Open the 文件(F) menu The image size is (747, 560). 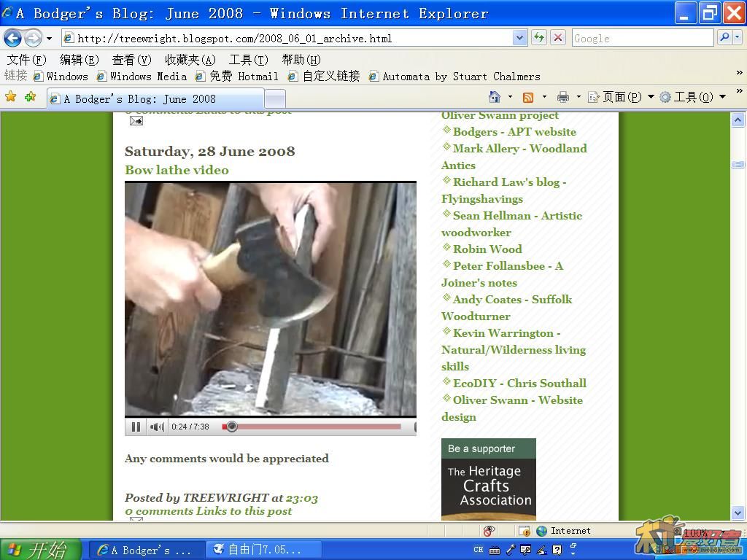coord(26,60)
